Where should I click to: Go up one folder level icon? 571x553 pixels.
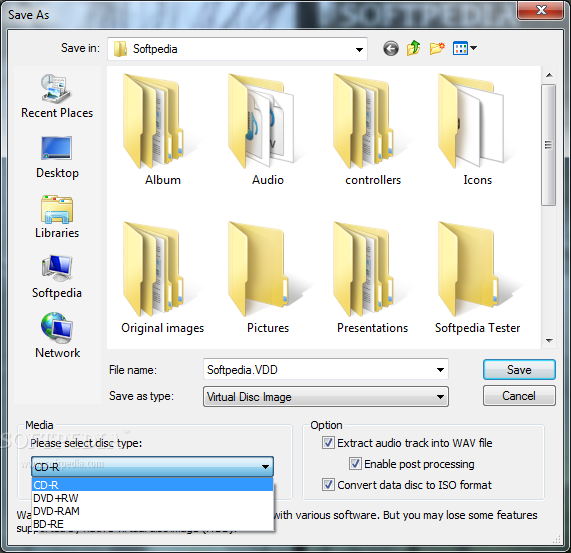[x=414, y=48]
